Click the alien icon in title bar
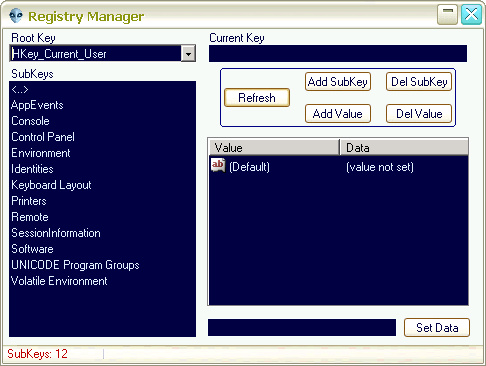The width and height of the screenshot is (486, 366). (16, 16)
